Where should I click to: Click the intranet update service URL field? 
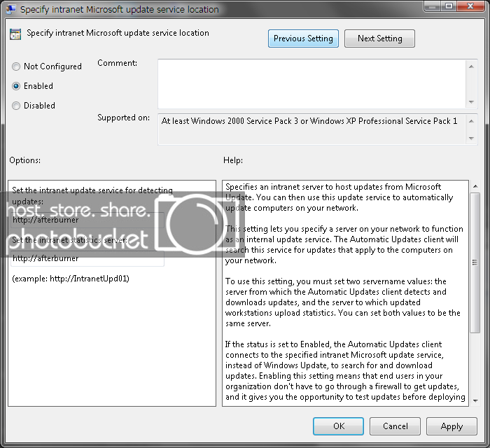click(87, 220)
